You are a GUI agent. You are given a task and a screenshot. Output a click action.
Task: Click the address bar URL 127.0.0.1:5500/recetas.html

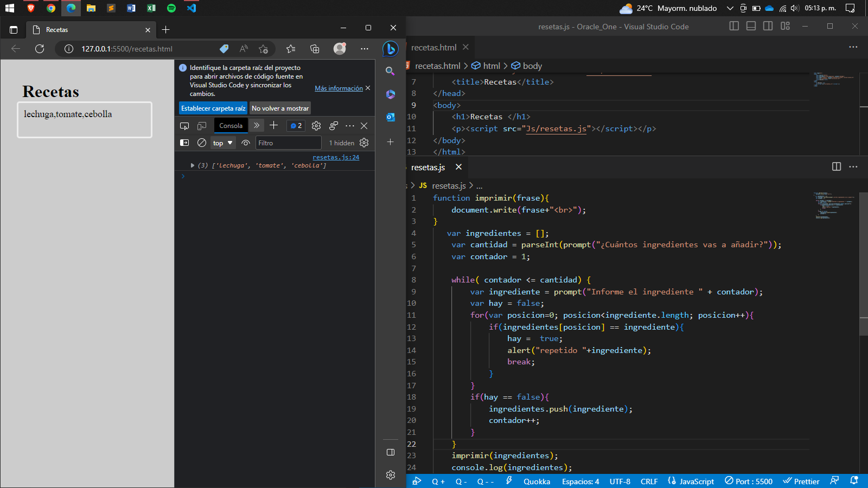(127, 49)
